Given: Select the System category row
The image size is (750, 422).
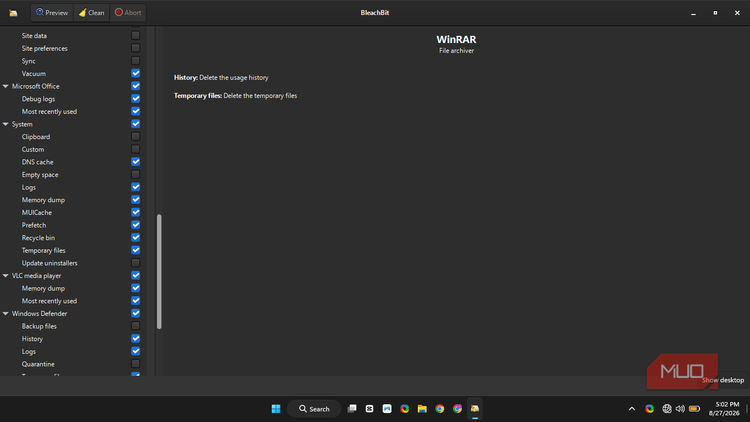Looking at the screenshot, I should coord(73,124).
